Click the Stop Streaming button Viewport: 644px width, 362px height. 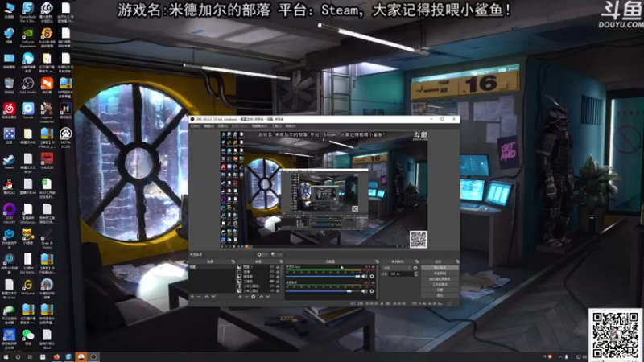(440, 268)
